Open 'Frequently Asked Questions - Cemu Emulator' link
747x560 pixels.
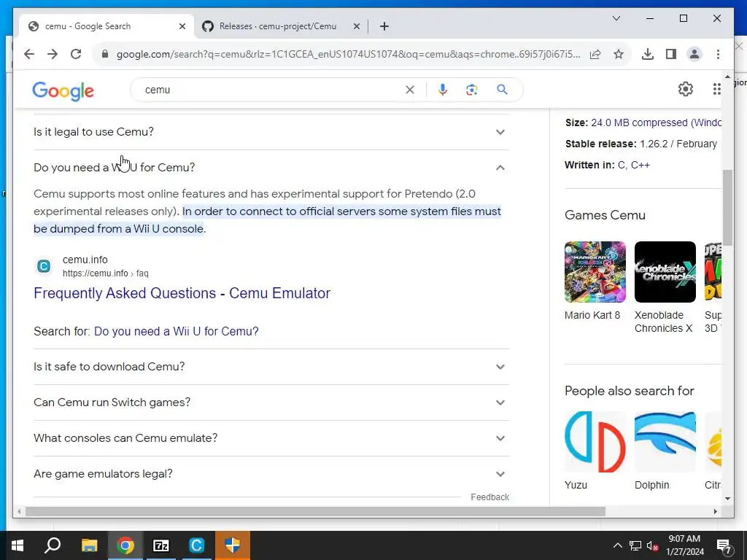coord(182,293)
